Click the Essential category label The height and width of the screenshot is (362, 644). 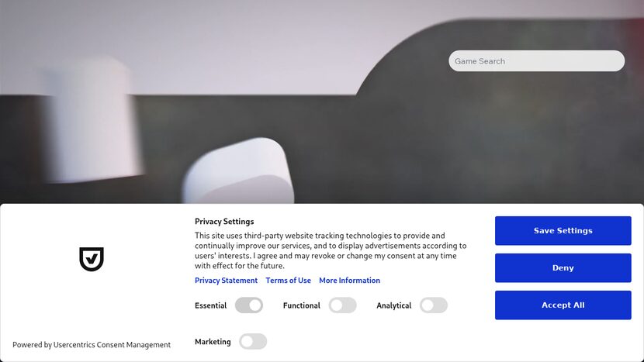tap(211, 305)
